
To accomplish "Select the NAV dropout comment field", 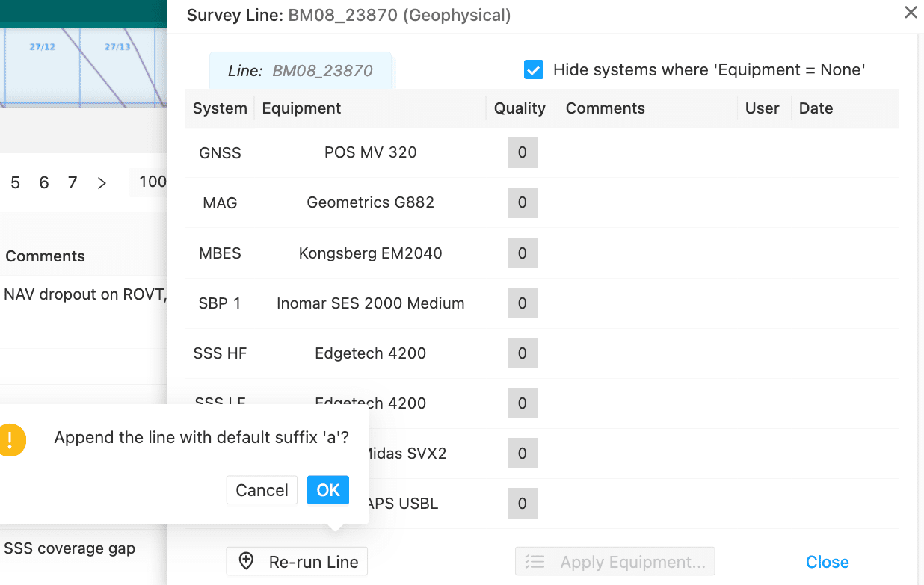I will tap(84, 294).
